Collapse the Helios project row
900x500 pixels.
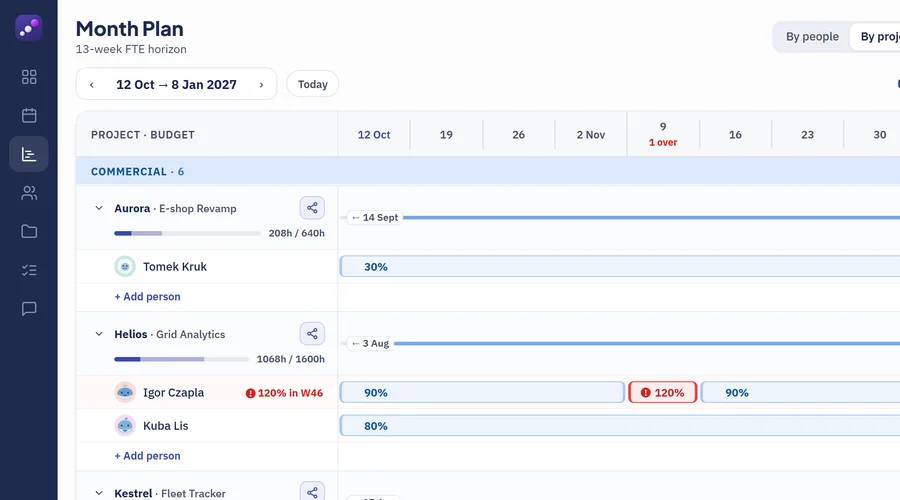coord(99,334)
